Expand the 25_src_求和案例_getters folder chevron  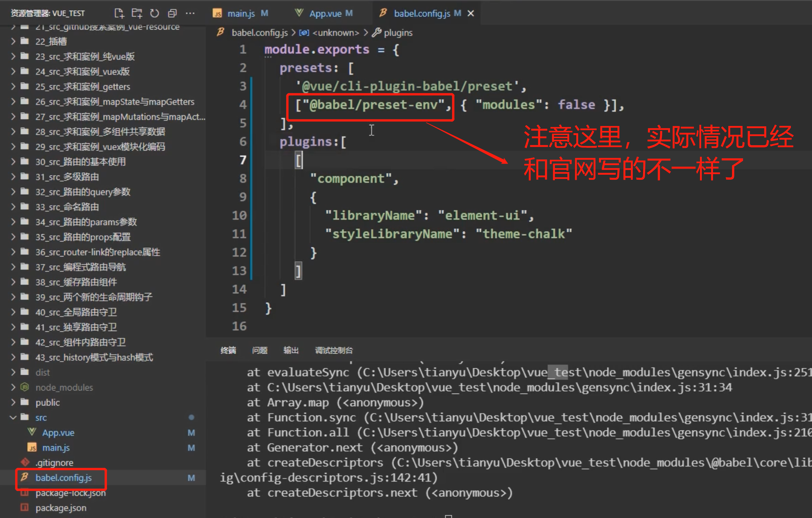click(13, 86)
